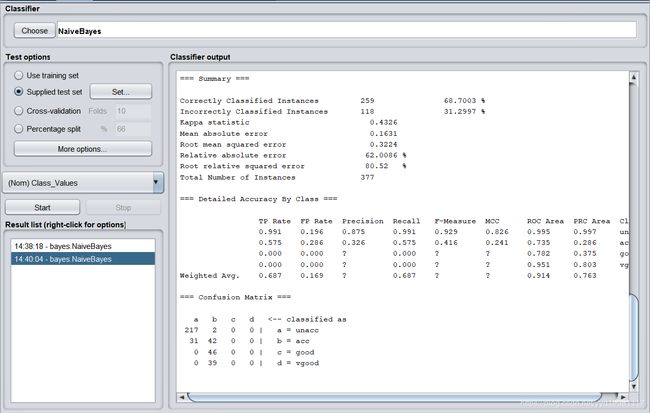Image resolution: width=650 pixels, height=413 pixels.
Task: Click the Choose classifier button
Action: tap(34, 31)
